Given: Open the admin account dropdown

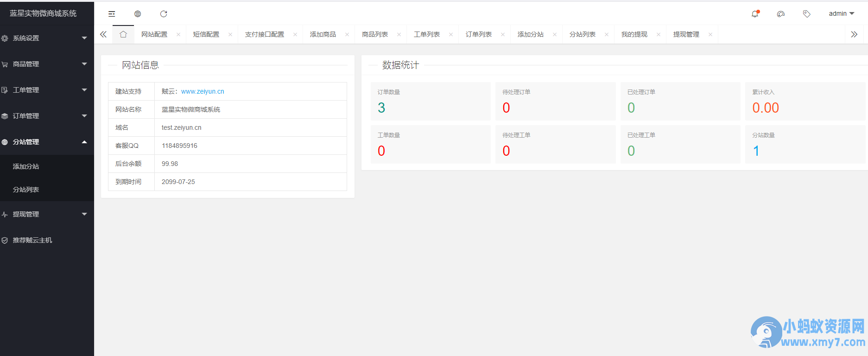Looking at the screenshot, I should click(x=842, y=14).
